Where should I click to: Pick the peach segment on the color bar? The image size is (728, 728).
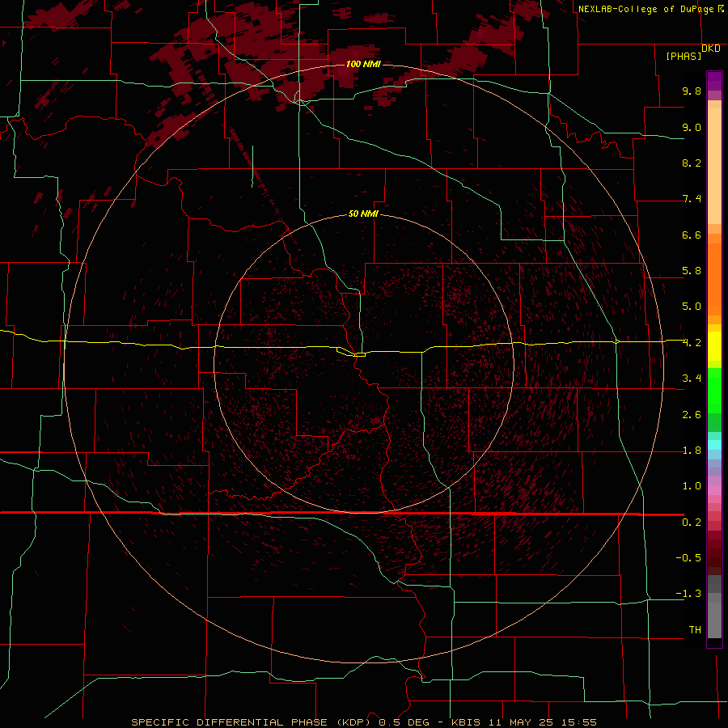(x=714, y=166)
